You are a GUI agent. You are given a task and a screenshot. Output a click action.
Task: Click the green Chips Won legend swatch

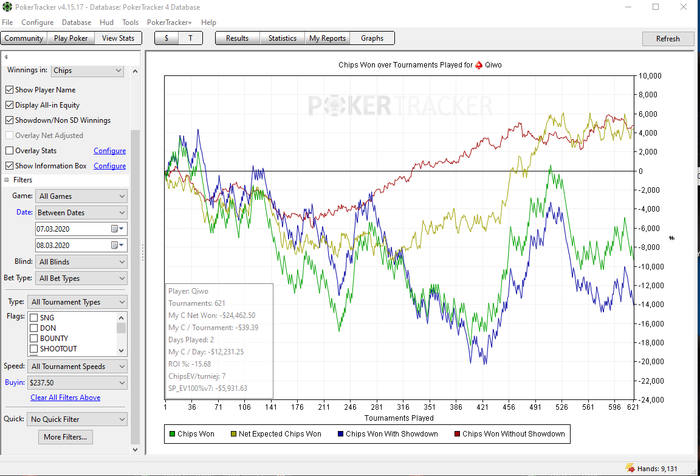pos(172,434)
